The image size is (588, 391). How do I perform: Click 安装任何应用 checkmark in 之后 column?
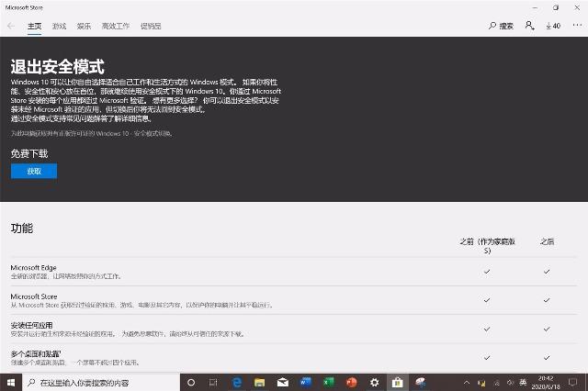pos(547,330)
